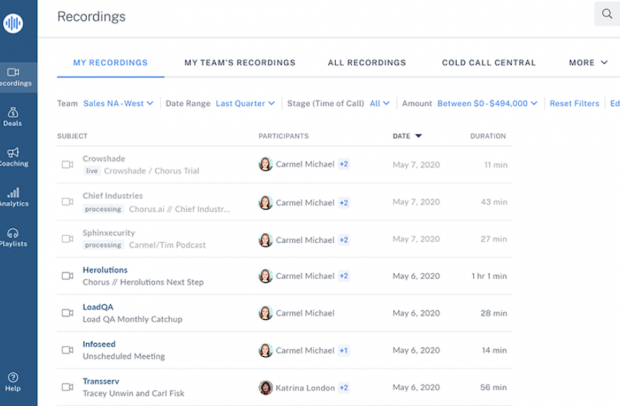Click the Crowshade recording title

104,159
